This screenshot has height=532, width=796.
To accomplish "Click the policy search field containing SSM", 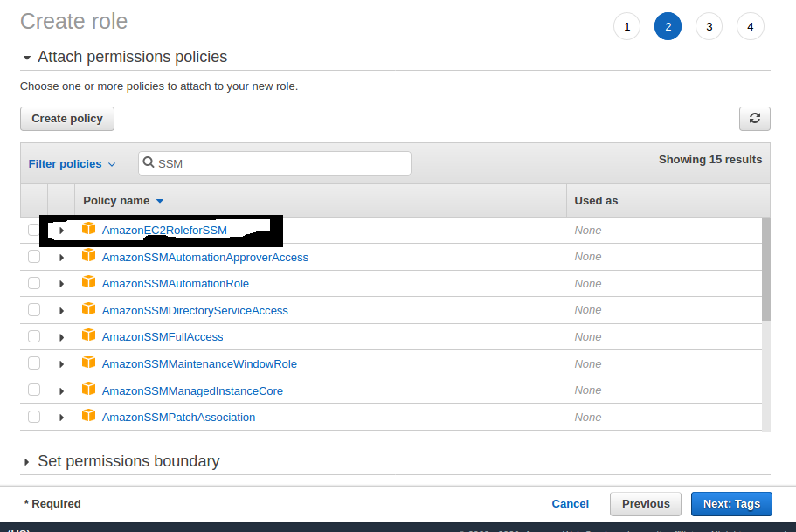I will tap(274, 163).
